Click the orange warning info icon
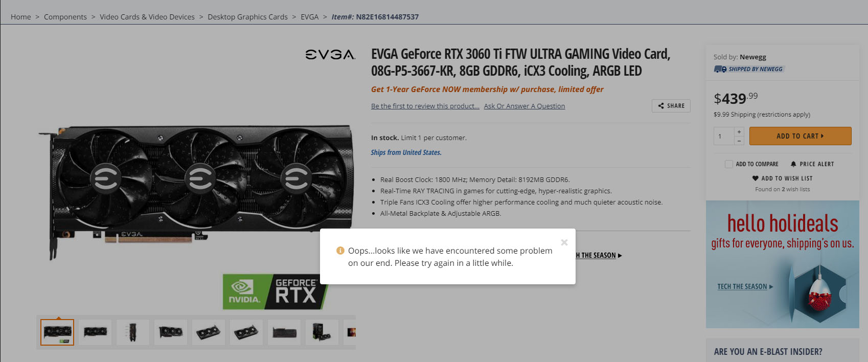The width and height of the screenshot is (868, 362). pos(340,251)
